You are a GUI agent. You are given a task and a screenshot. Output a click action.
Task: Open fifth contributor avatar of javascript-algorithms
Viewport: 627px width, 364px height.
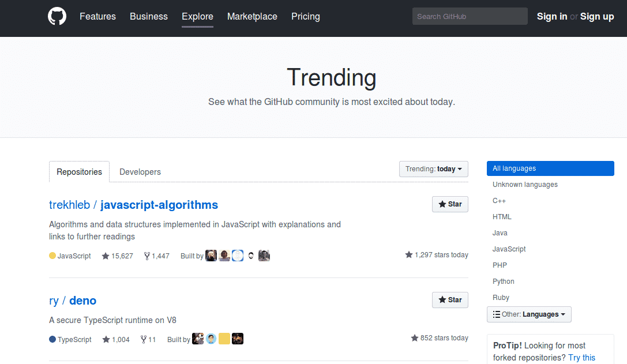(264, 256)
